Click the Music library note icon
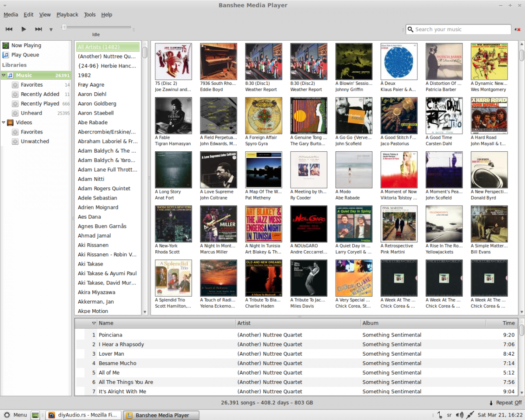The width and height of the screenshot is (525, 420). tap(10, 75)
